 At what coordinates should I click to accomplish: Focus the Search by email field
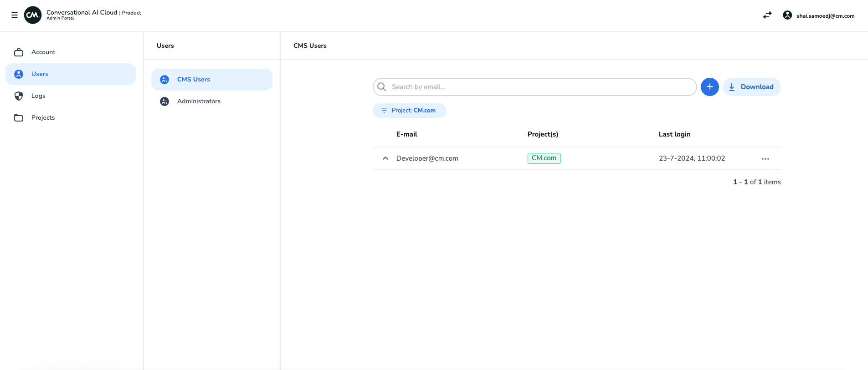[538, 87]
